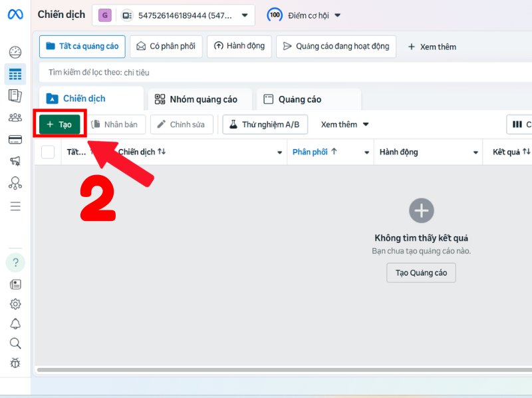The image size is (532, 398).
Task: Select Quảng cáo đang hoạt động filter
Action: tap(336, 47)
